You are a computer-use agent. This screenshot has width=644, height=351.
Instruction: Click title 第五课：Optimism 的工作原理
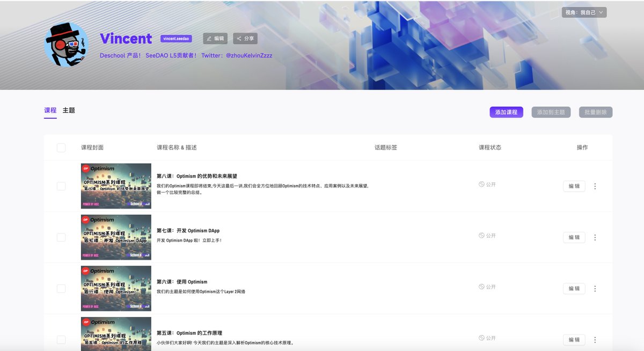(x=189, y=333)
